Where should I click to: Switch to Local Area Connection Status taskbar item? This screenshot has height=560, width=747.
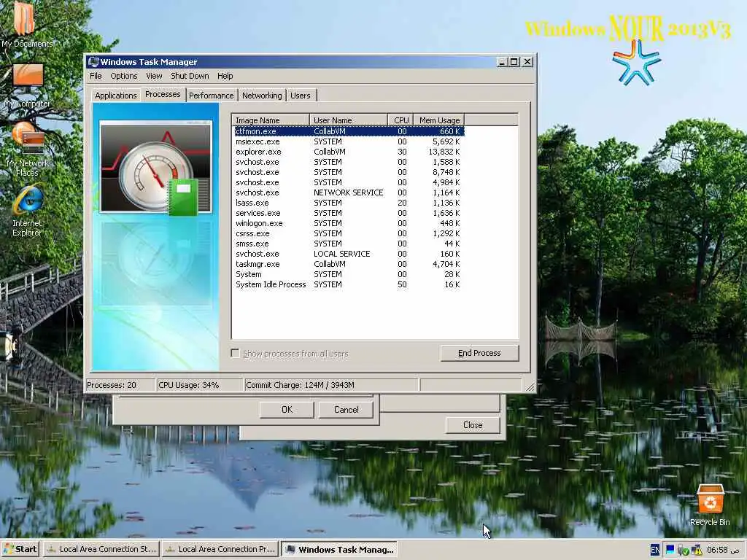tap(101, 549)
